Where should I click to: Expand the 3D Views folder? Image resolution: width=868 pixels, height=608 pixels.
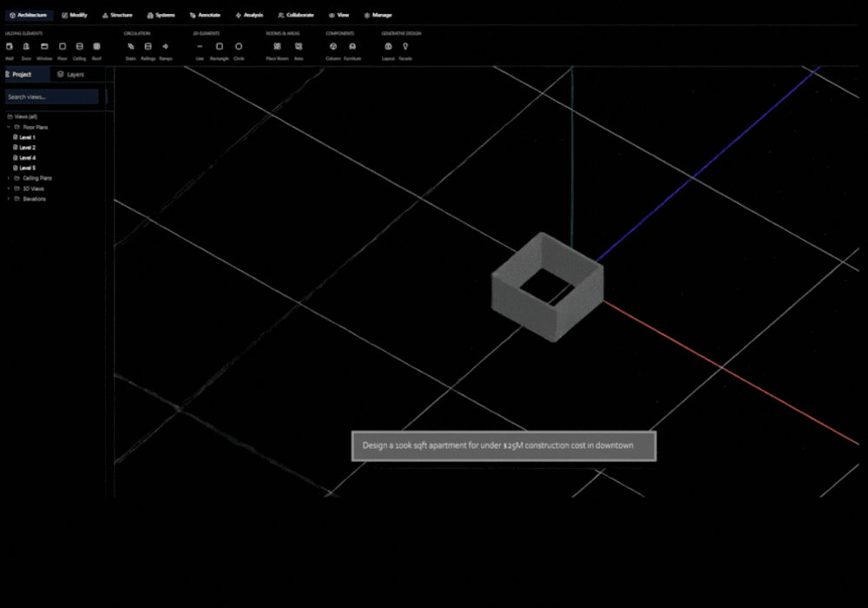tap(9, 188)
